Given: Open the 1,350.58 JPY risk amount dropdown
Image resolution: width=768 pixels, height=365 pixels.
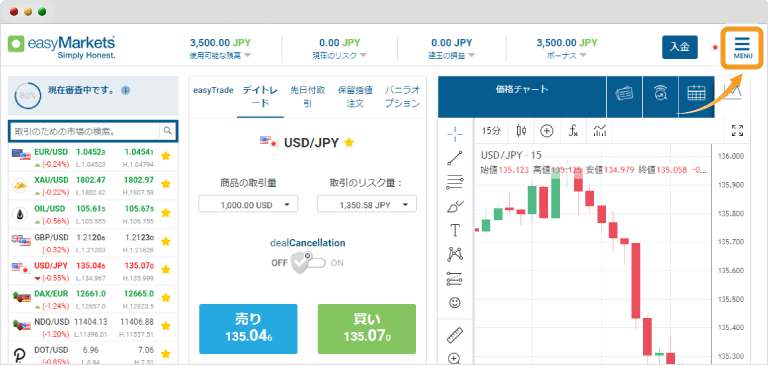Looking at the screenshot, I should point(367,205).
